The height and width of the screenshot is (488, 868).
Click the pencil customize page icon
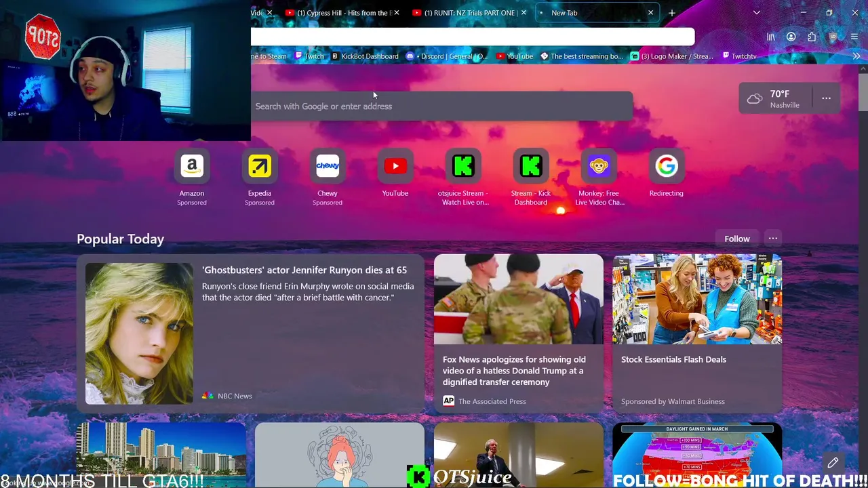833,463
